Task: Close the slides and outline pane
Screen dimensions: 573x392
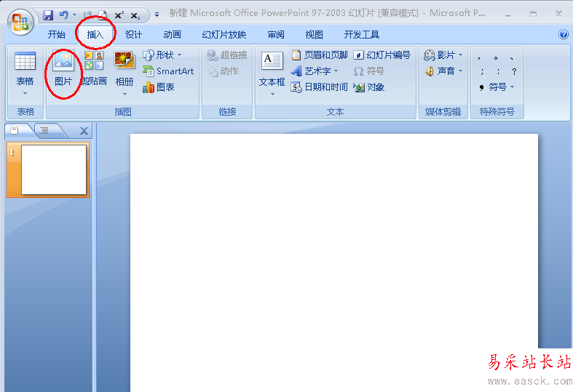Action: point(84,131)
